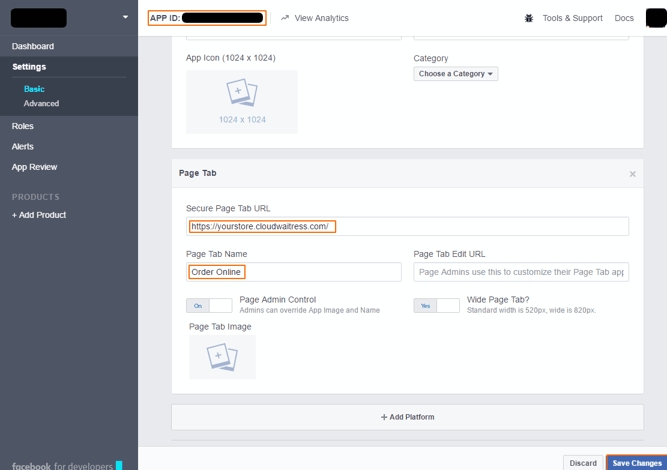Toggle the Wide Page Tab switch
This screenshot has width=667, height=470.
click(436, 305)
